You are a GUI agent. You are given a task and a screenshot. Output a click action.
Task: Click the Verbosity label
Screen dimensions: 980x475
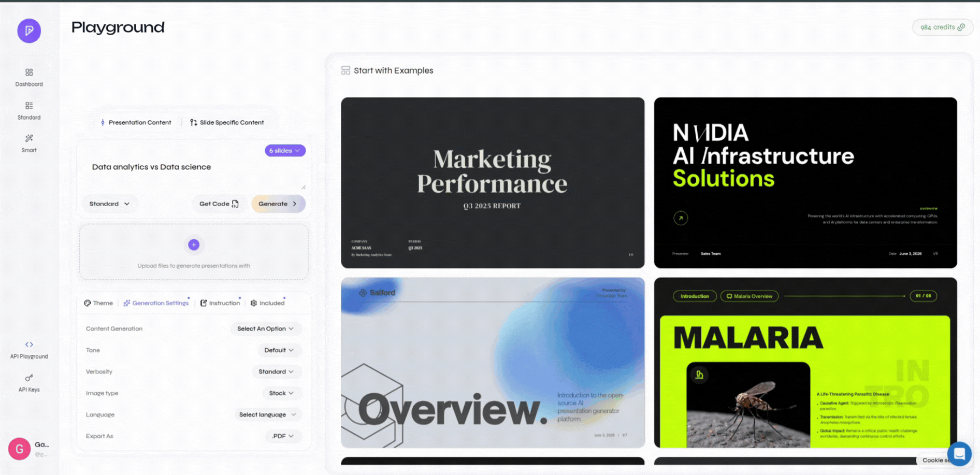tap(99, 372)
